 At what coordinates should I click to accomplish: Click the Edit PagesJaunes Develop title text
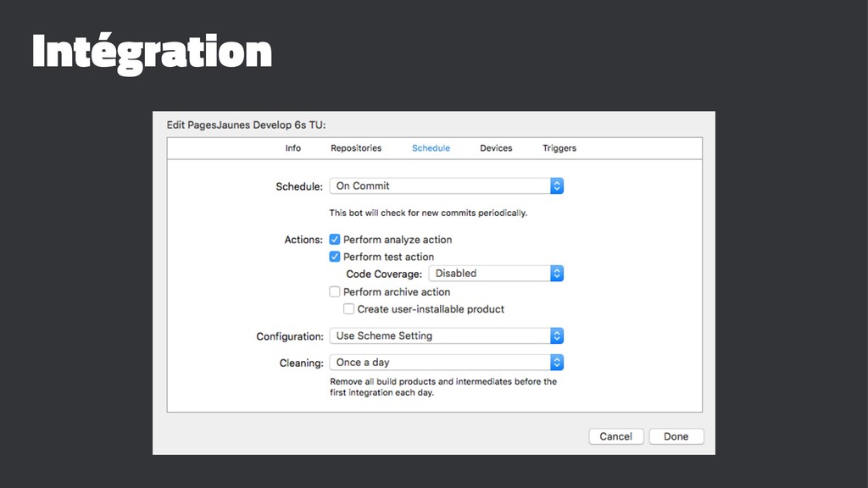click(247, 125)
